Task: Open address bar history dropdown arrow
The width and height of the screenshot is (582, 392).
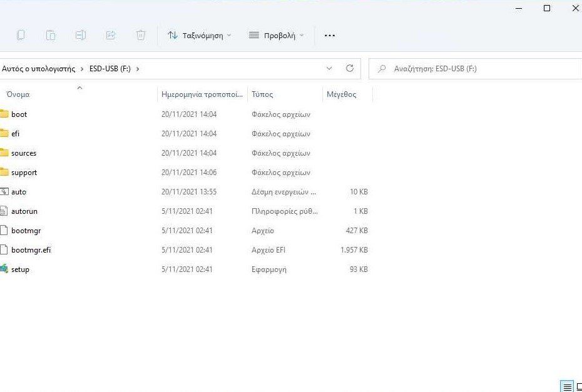Action: point(329,69)
